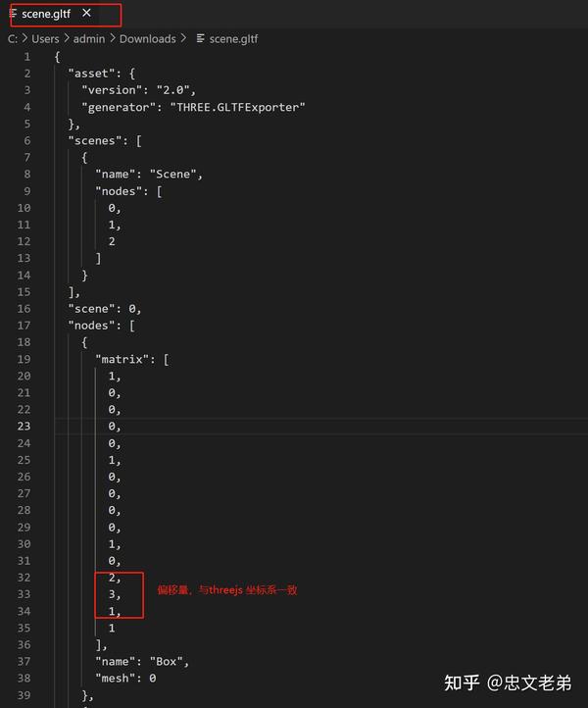Click scene.gltf in the breadcrumb path
This screenshot has height=708, width=588.
tap(233, 39)
